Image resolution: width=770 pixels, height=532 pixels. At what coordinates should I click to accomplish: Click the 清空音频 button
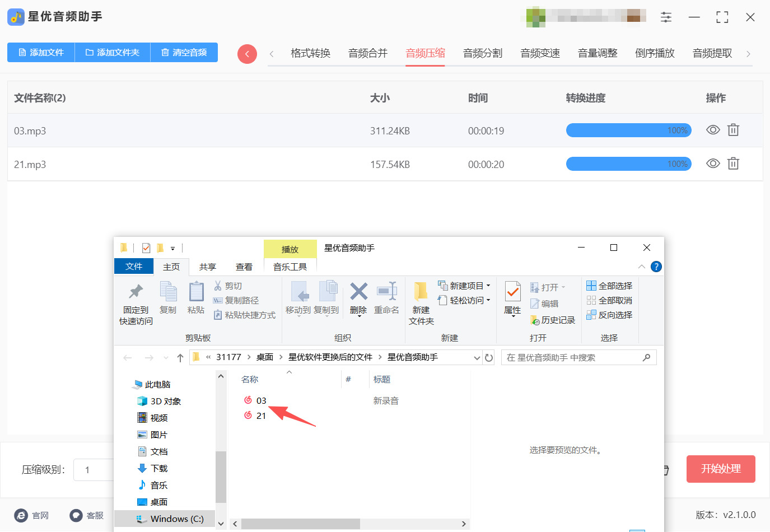click(x=184, y=53)
